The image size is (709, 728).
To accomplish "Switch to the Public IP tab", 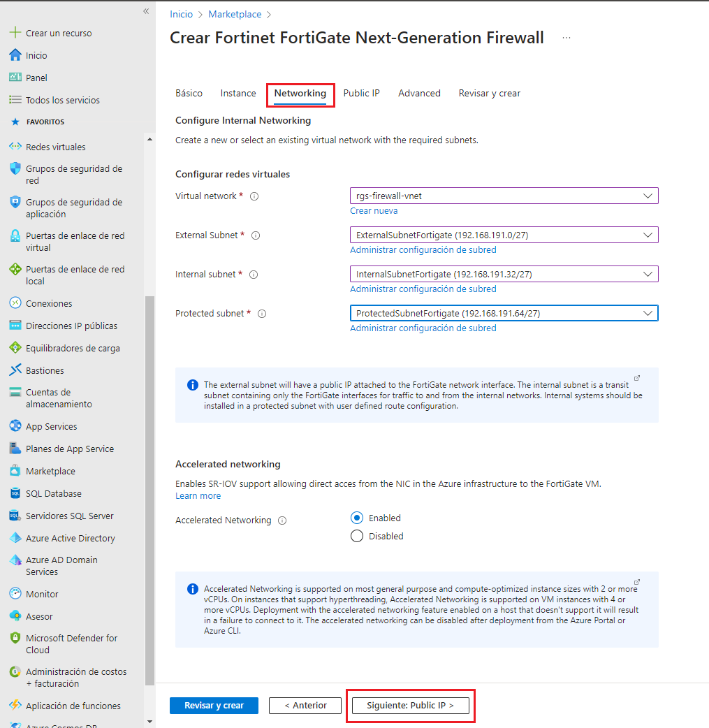I will (361, 93).
